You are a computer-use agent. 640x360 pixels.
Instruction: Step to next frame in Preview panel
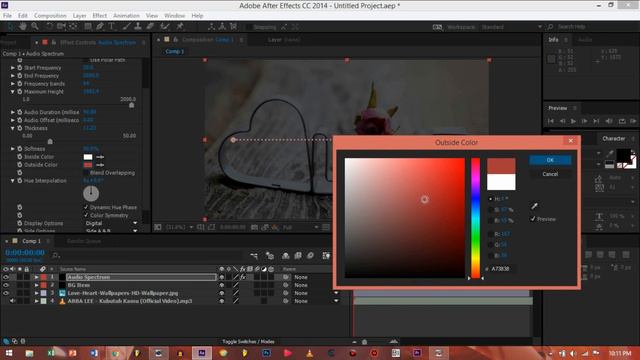584,121
